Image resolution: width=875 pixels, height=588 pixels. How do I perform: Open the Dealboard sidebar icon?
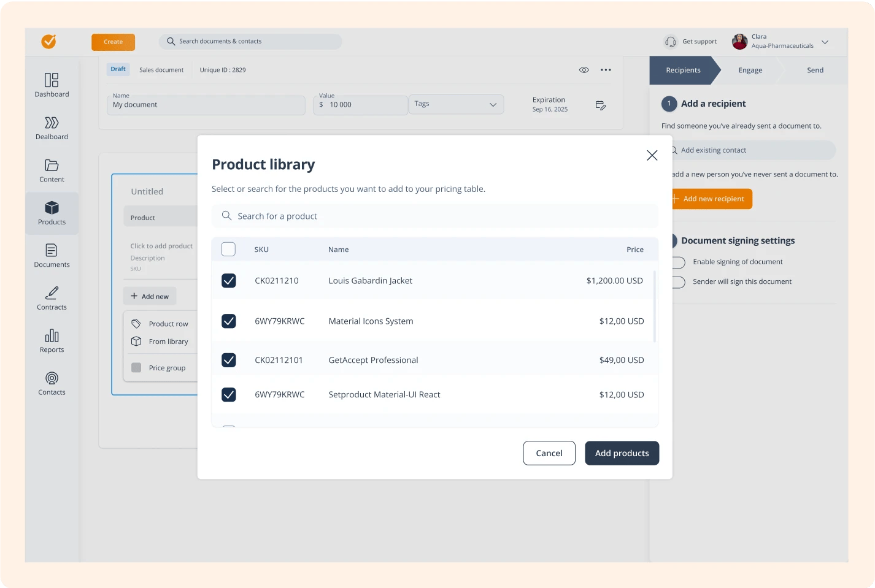coord(52,123)
